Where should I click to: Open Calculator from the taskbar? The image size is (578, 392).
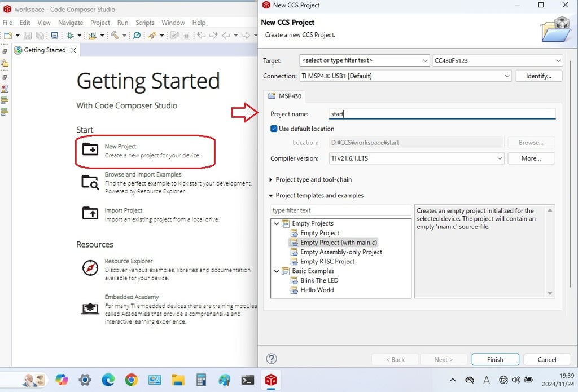[x=201, y=380]
